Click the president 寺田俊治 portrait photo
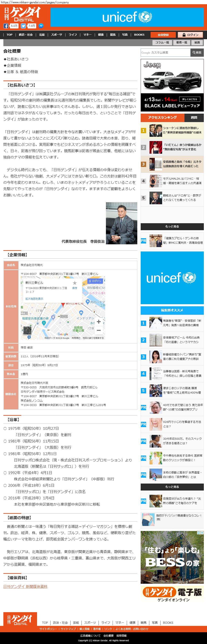Viewport: 207px width, 644px height. tap(122, 223)
